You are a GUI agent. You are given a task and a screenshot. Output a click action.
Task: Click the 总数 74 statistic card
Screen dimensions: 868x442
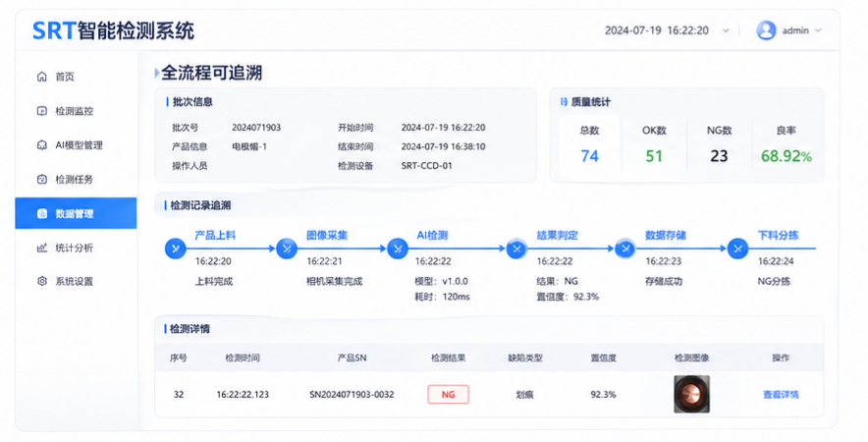[589, 144]
